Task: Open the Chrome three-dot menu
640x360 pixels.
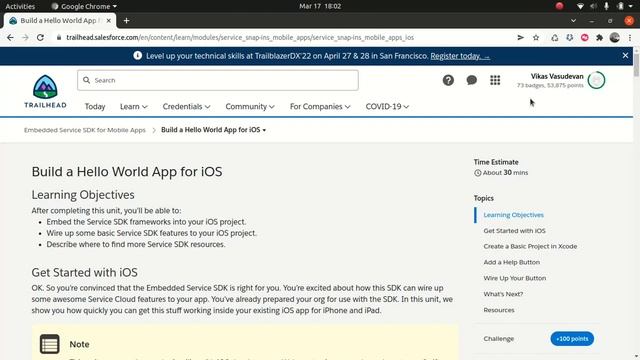Action: tap(630, 38)
